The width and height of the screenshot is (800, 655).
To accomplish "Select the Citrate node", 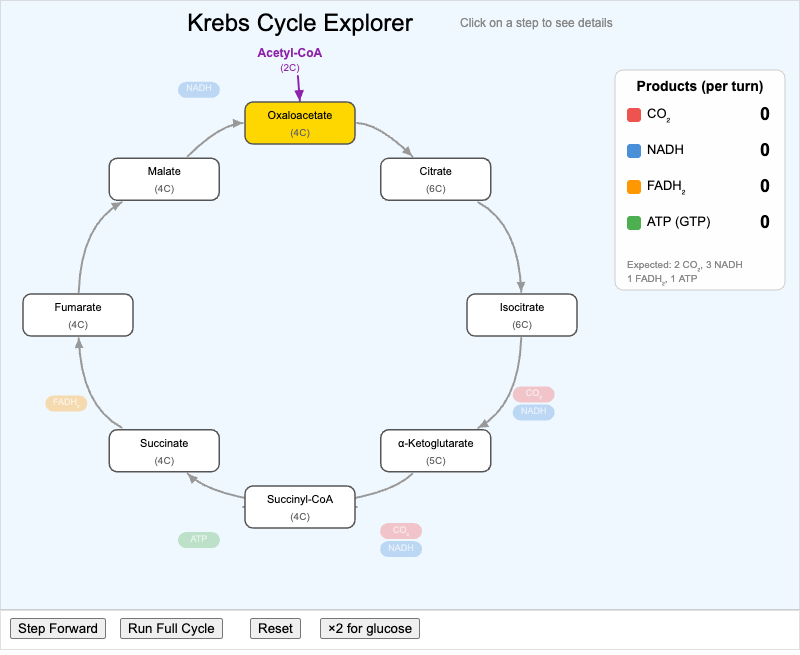I will [435, 179].
